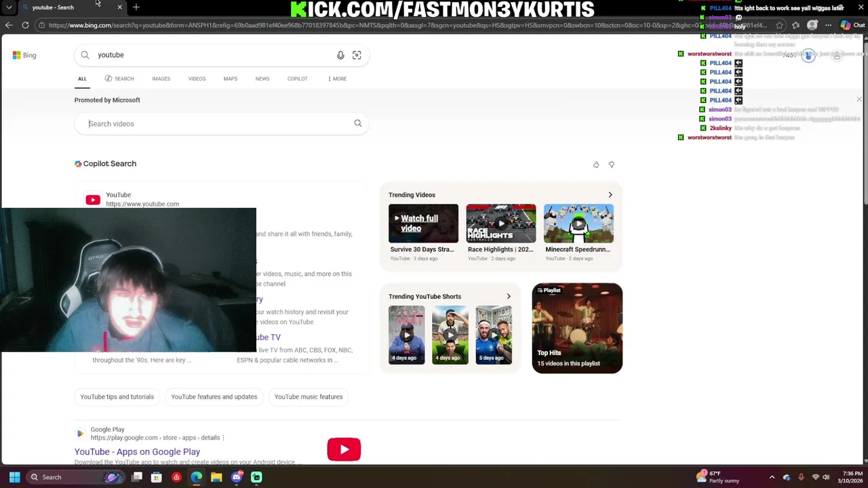The height and width of the screenshot is (488, 868).
Task: Click the search magnifier beside youtube query
Action: (85, 55)
